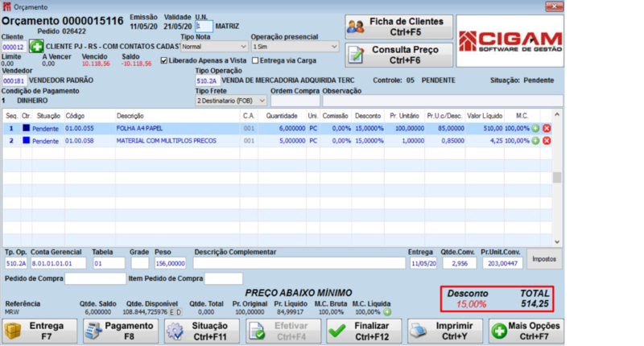The height and width of the screenshot is (346, 644).
Task: Delete the FOLHA A4 PAPEL item with red X
Action: (547, 129)
